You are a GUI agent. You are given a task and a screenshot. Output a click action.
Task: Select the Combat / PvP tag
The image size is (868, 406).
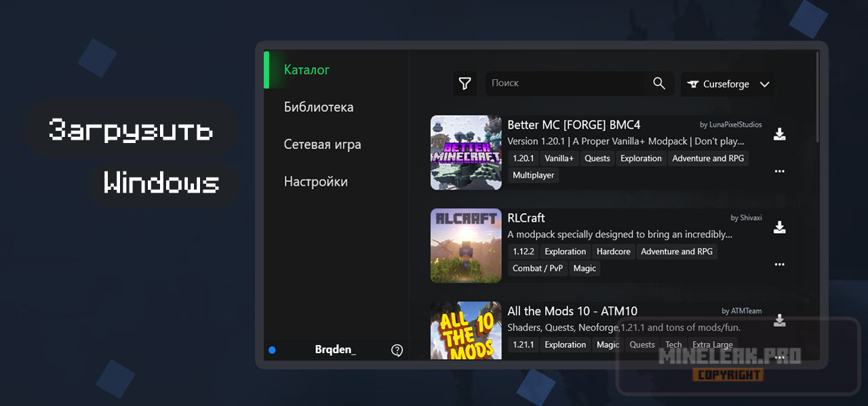538,268
